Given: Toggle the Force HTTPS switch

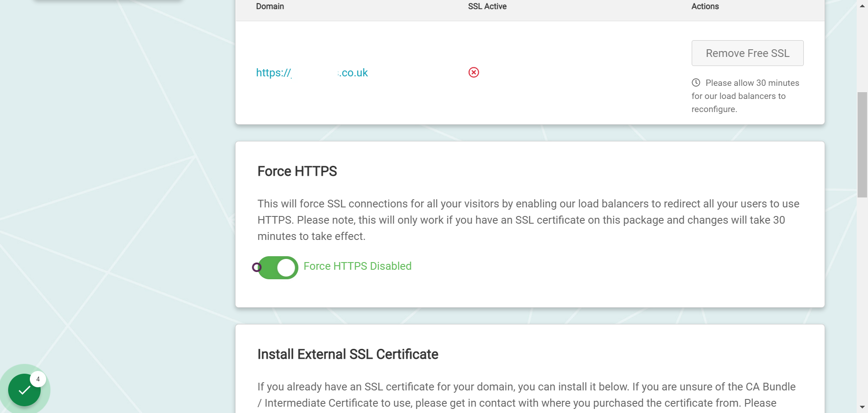Looking at the screenshot, I should click(x=278, y=268).
